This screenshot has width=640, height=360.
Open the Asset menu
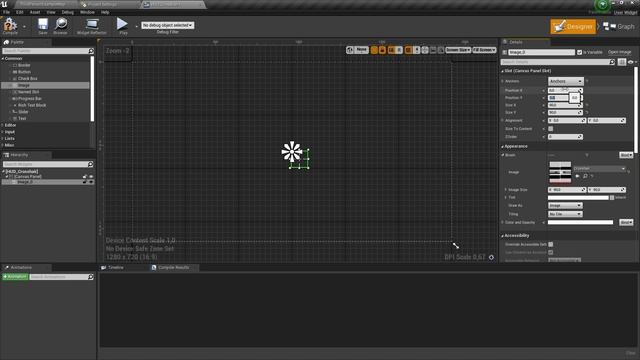pyautogui.click(x=35, y=12)
